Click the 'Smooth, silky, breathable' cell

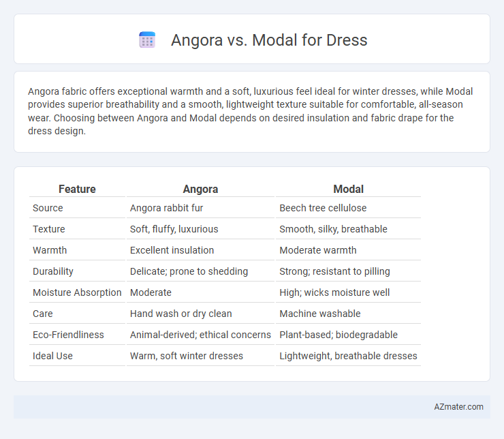(333, 229)
